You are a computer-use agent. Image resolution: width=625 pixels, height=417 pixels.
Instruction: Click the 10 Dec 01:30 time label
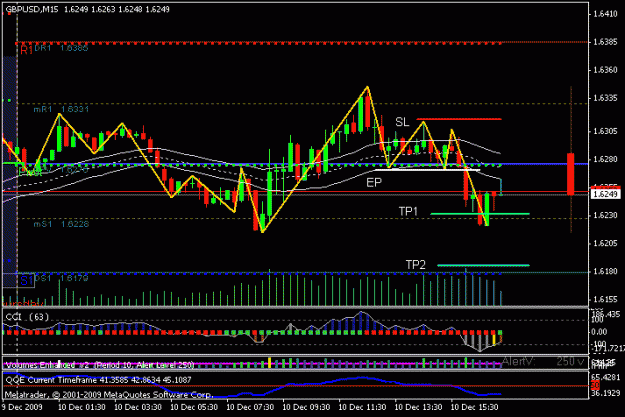point(82,407)
